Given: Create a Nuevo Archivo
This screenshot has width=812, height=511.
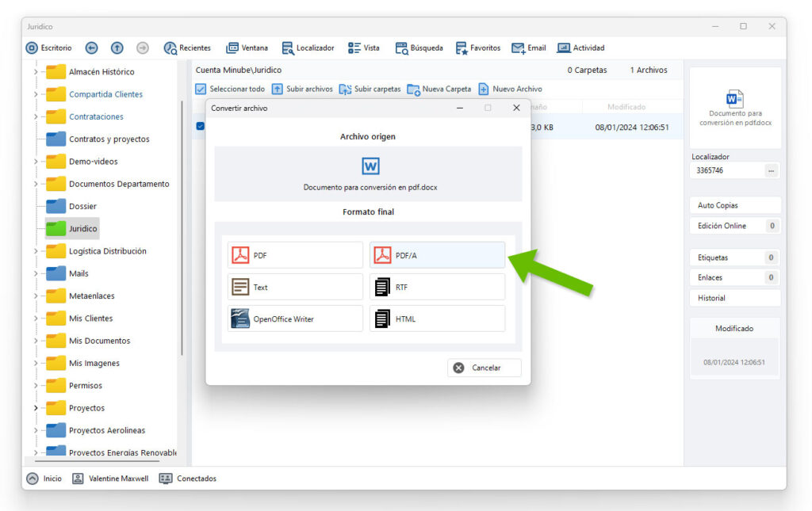Looking at the screenshot, I should [510, 89].
